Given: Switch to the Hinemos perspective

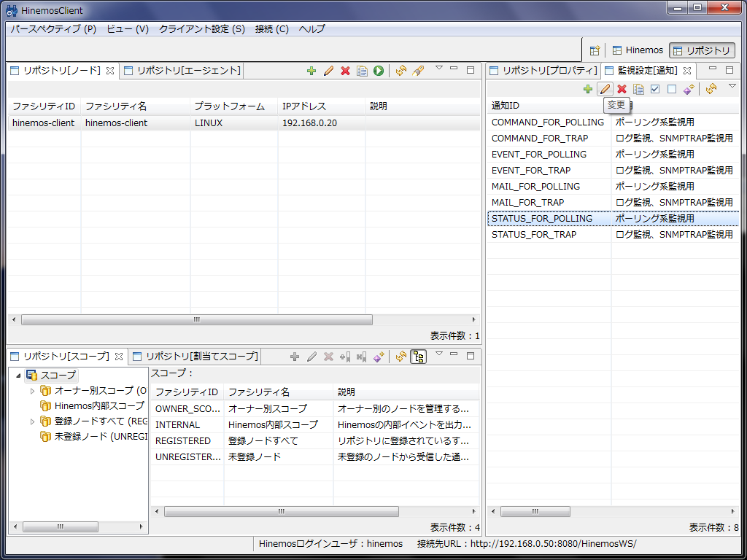Looking at the screenshot, I should point(638,50).
